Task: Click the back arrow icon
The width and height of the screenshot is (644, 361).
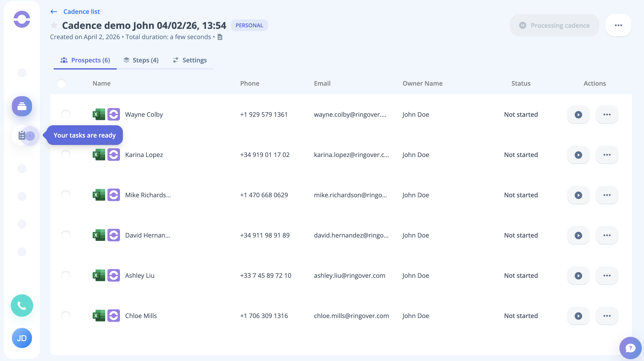Action: [x=54, y=12]
